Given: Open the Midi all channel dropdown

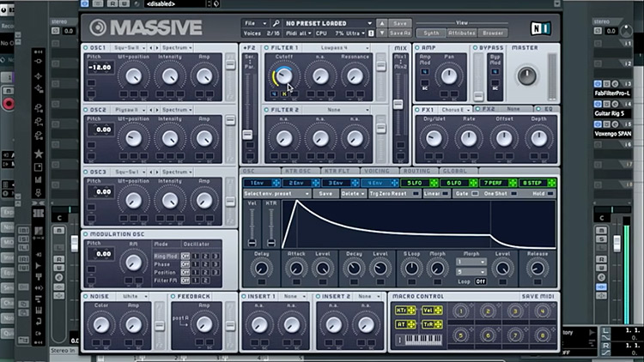Looking at the screenshot, I should point(299,33).
